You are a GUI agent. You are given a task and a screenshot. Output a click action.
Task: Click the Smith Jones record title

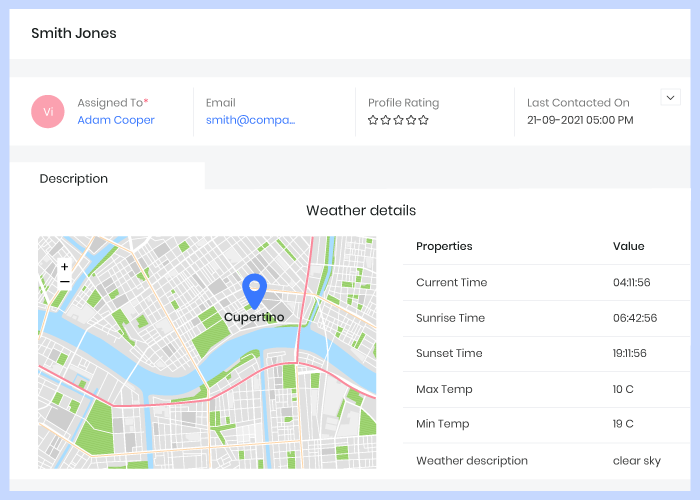74,33
